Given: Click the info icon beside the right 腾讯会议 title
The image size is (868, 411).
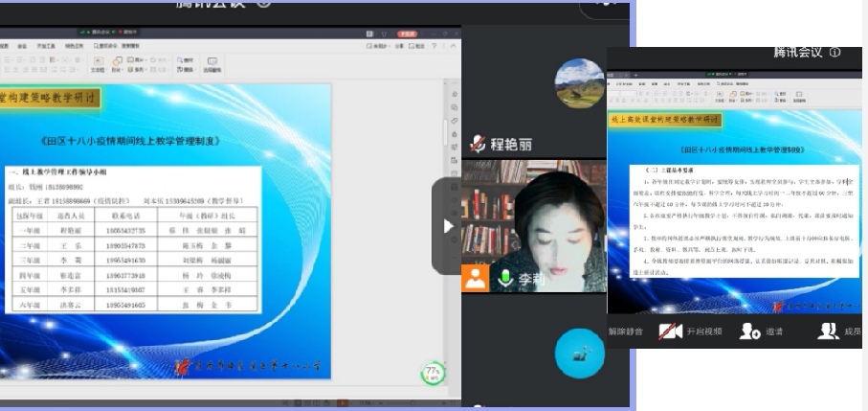Looking at the screenshot, I should [835, 52].
